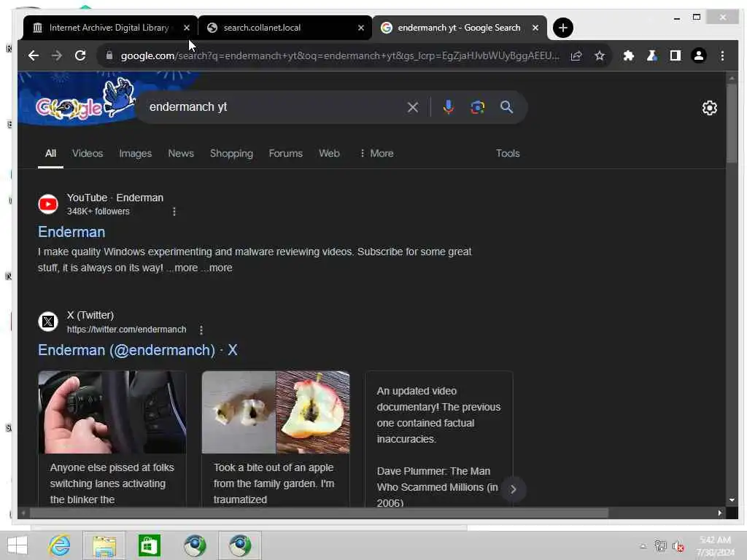
Task: Open File Explorer from taskbar
Action: (x=104, y=545)
